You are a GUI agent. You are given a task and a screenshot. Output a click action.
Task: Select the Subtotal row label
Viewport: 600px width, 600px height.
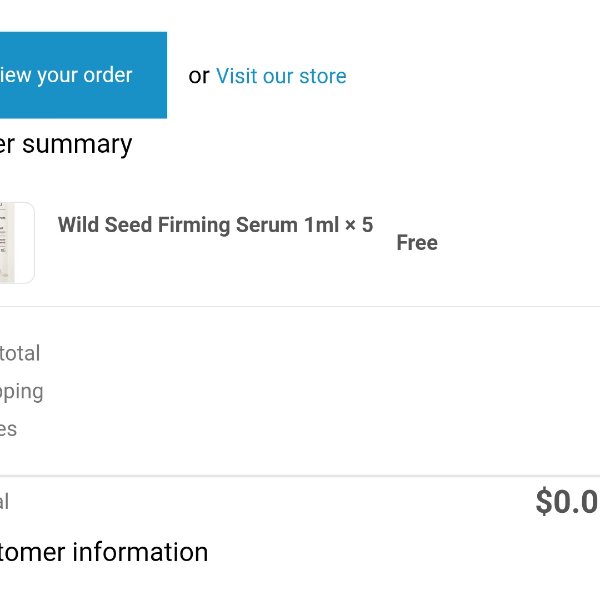click(x=20, y=353)
